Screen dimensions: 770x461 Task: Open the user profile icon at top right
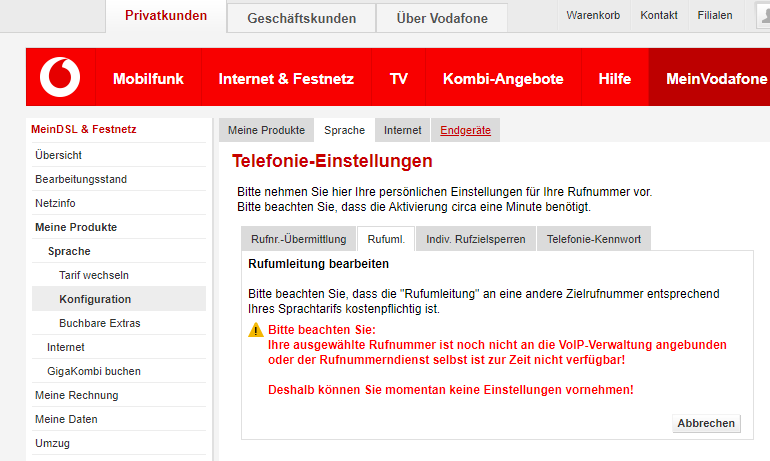point(764,15)
